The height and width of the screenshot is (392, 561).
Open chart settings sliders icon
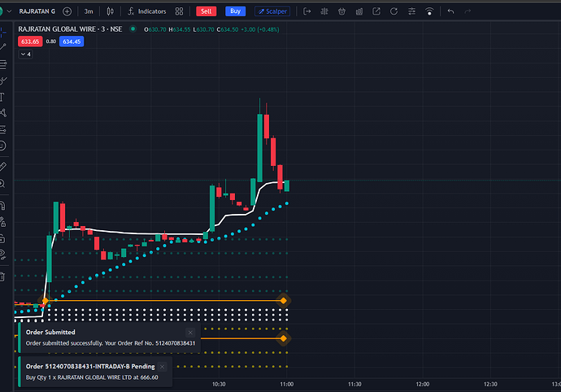tap(411, 11)
